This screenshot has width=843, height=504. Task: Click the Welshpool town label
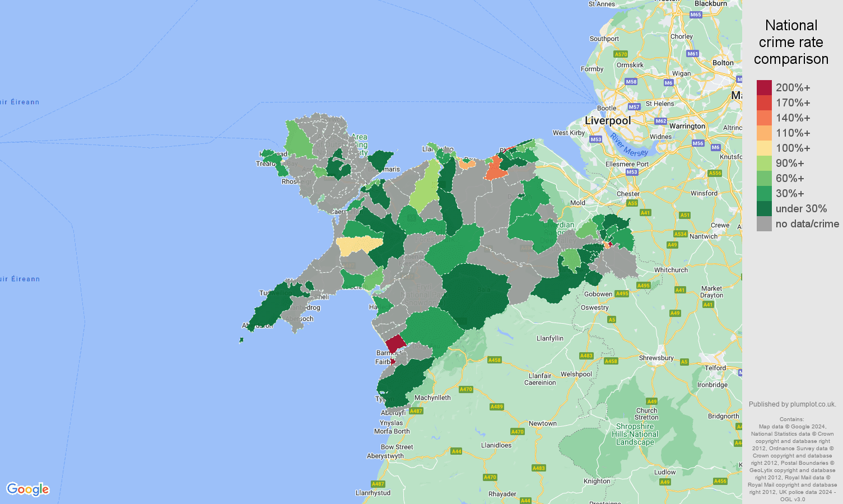576,374
